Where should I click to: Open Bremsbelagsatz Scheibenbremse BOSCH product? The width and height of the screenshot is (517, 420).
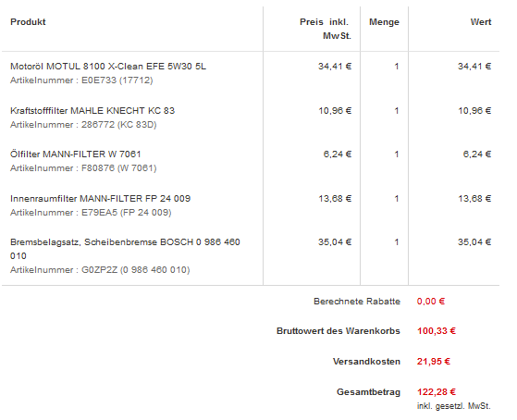[125, 249]
